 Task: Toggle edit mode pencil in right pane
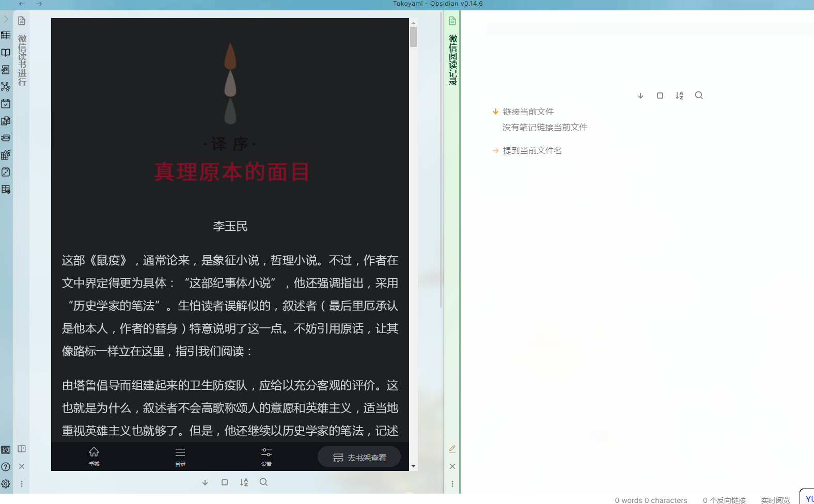(x=452, y=449)
